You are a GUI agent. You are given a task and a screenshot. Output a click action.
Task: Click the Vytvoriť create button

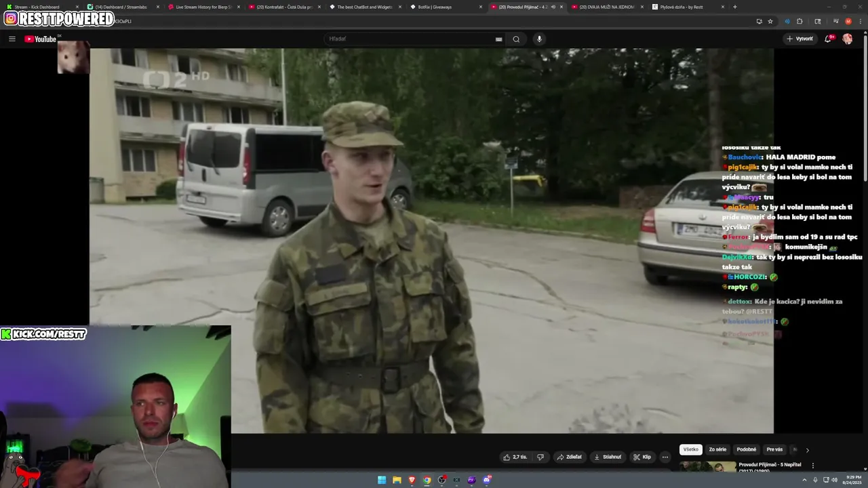coord(800,39)
